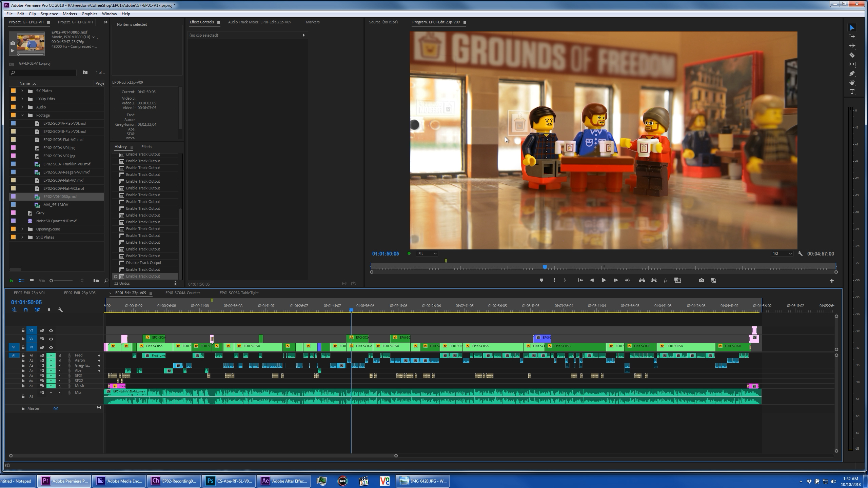Switch to the Effects tab
868x488 pixels.
[x=146, y=147]
